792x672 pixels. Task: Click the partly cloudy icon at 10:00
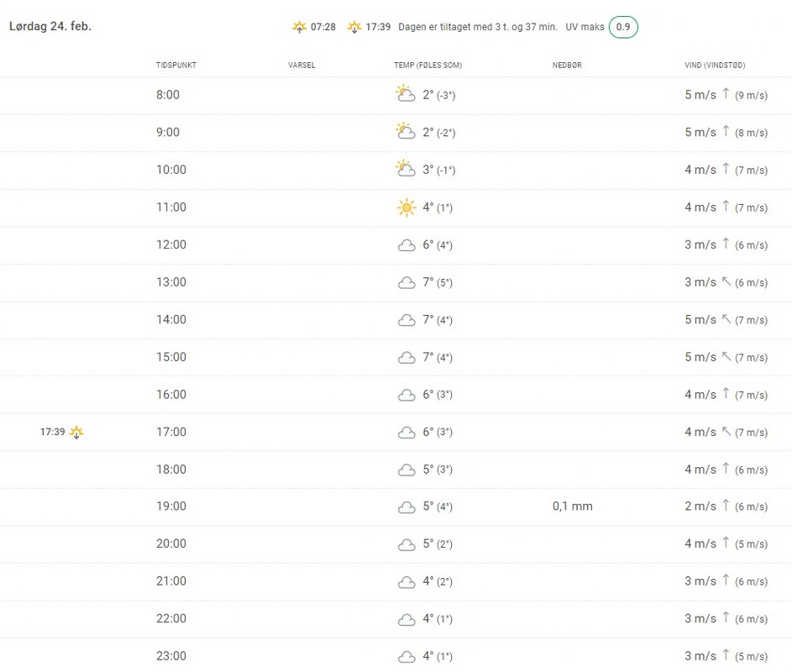coord(406,169)
